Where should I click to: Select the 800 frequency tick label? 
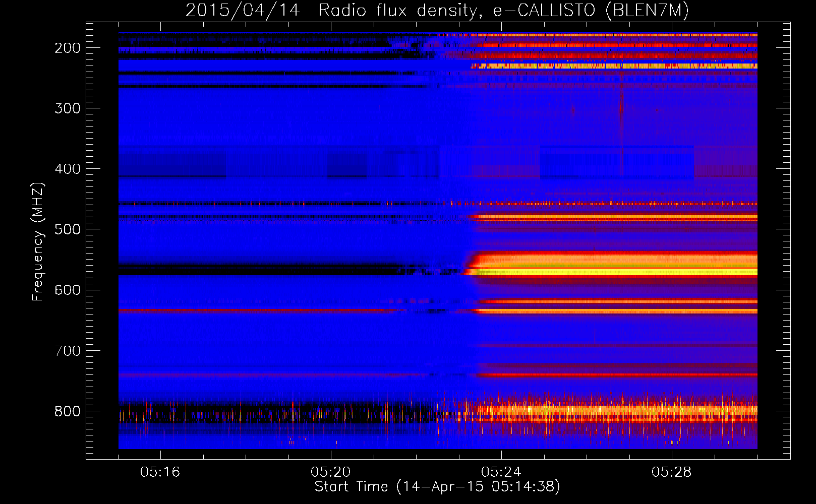68,411
